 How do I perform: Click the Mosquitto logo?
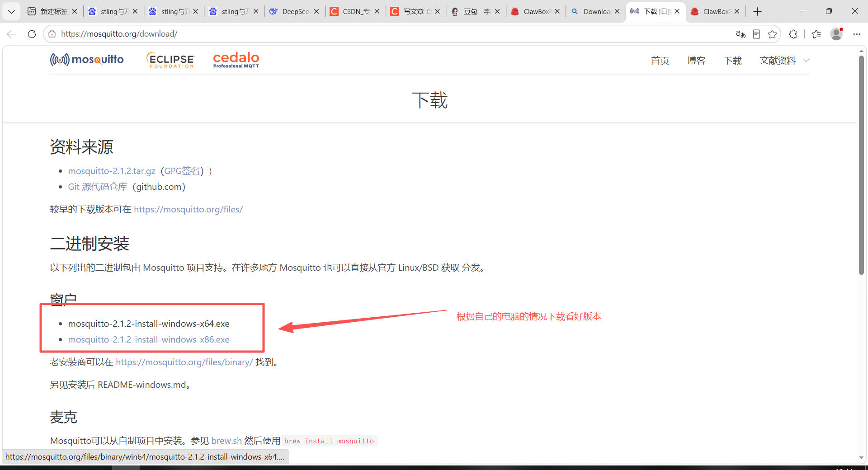87,60
